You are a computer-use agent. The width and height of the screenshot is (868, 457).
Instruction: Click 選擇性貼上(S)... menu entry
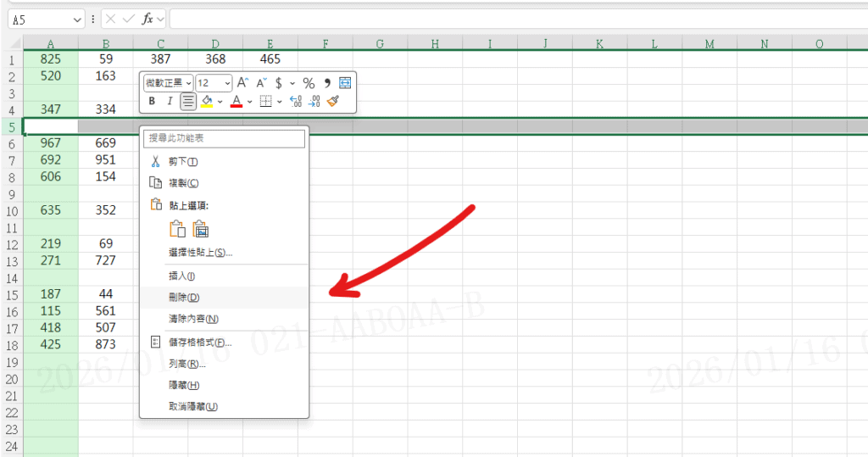tap(200, 253)
